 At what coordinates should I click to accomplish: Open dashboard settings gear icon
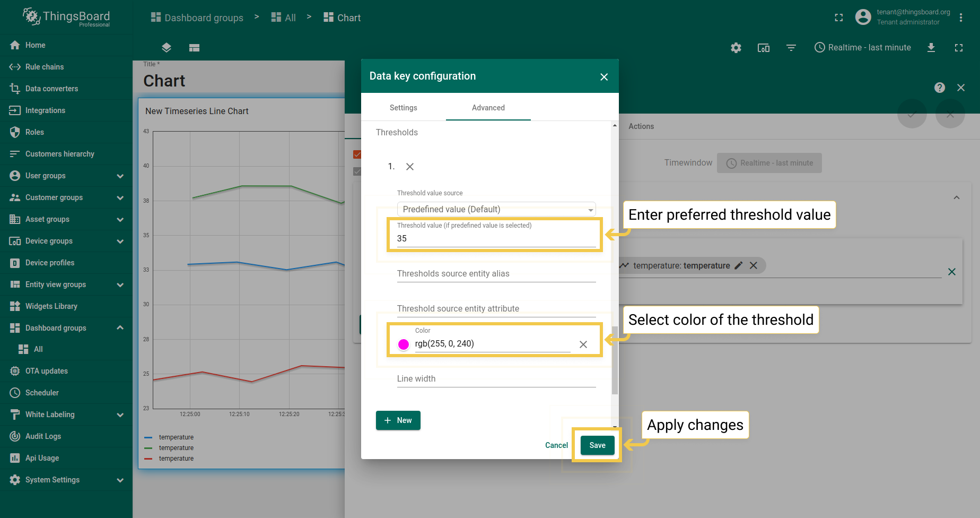pyautogui.click(x=736, y=48)
